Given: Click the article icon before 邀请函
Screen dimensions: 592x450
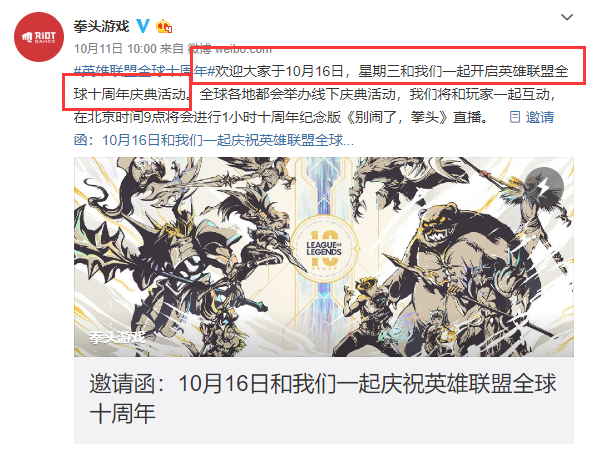Looking at the screenshot, I should 515,117.
